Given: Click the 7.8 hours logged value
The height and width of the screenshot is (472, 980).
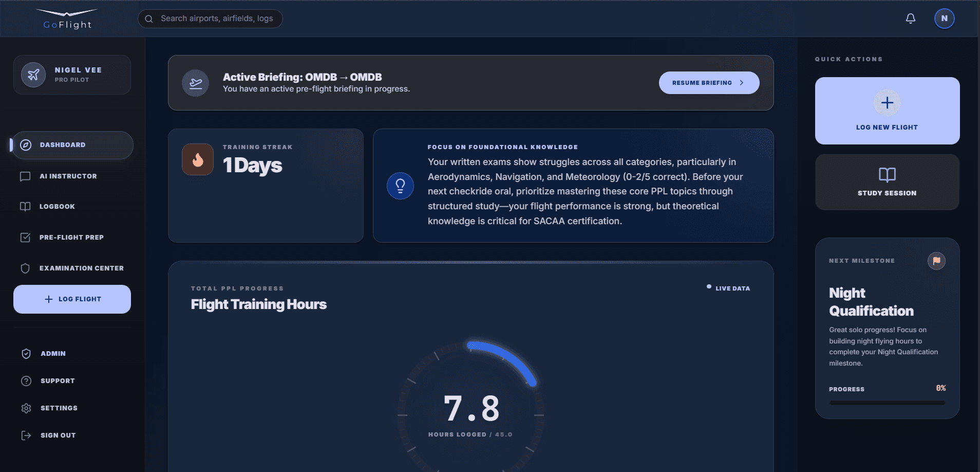Looking at the screenshot, I should [x=471, y=408].
